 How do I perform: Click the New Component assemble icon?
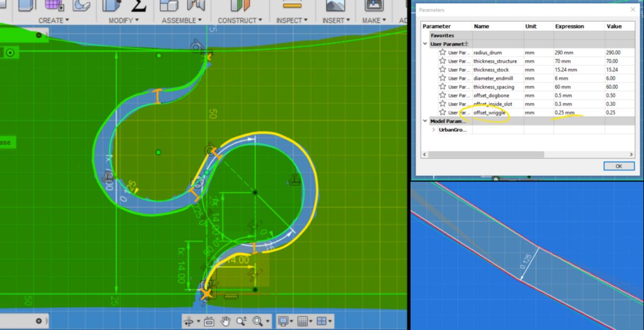click(x=169, y=6)
